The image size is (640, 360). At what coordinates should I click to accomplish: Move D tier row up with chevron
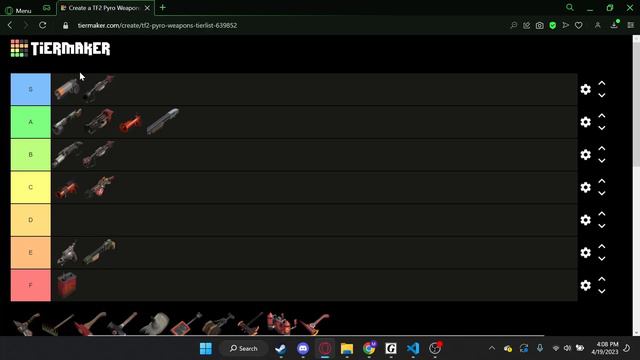(602, 214)
